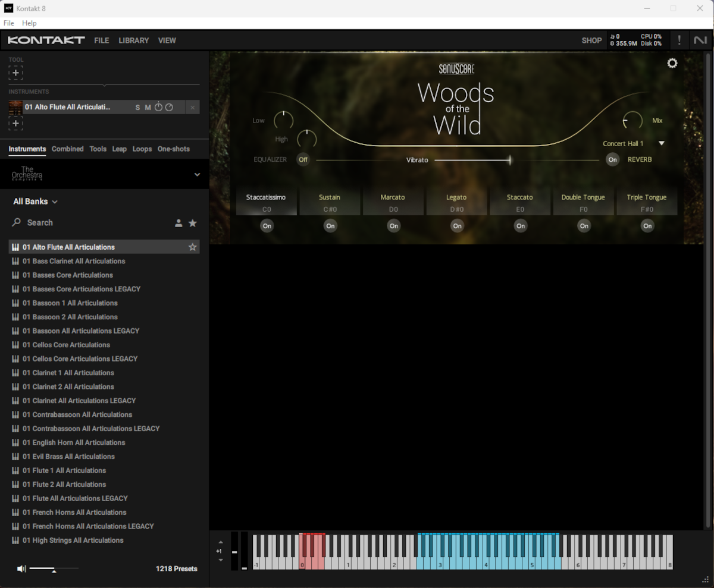
Task: Solo the 01 Alto Flute instrument
Action: [138, 108]
